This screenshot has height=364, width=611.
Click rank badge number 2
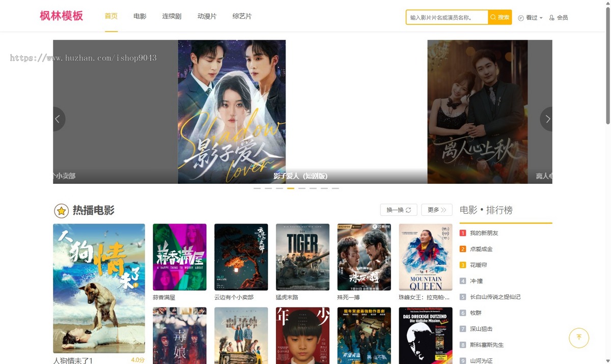463,249
